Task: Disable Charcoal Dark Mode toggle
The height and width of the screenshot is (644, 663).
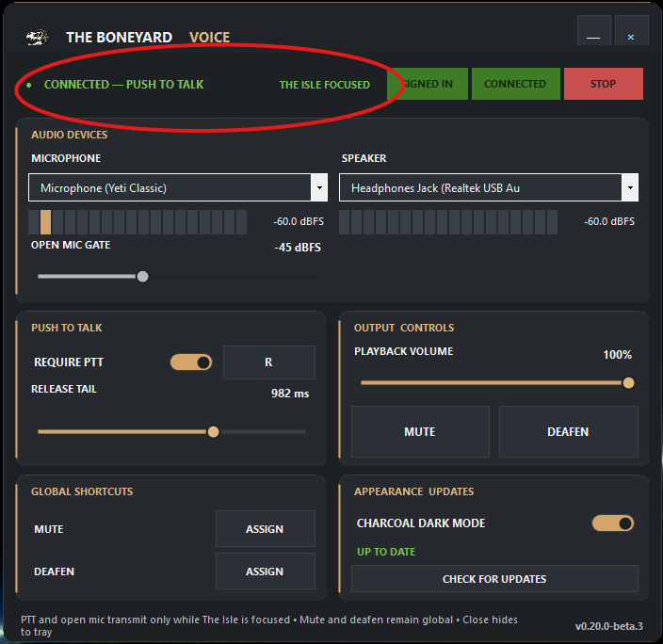Action: (613, 523)
